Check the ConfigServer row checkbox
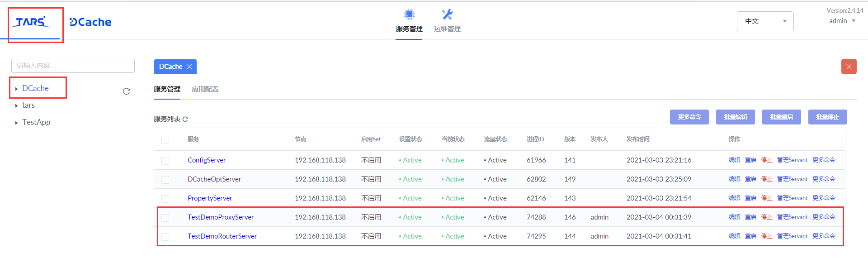 (165, 161)
